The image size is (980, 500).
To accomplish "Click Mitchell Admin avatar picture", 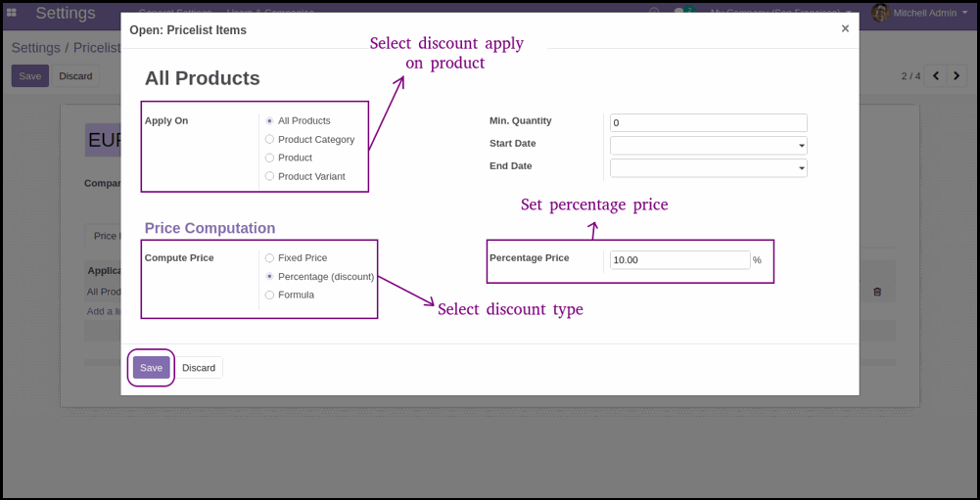I will (880, 13).
